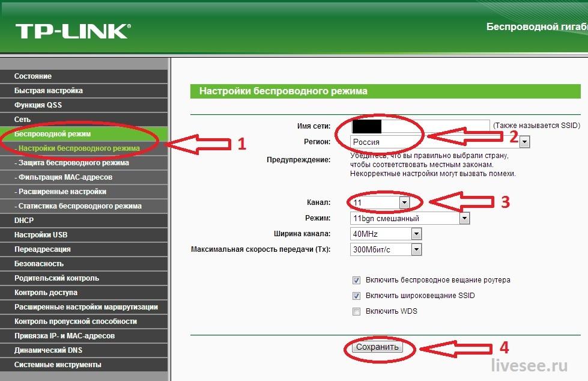The image size is (588, 381).
Task: Open the DHCP menu item
Action: [83, 221]
